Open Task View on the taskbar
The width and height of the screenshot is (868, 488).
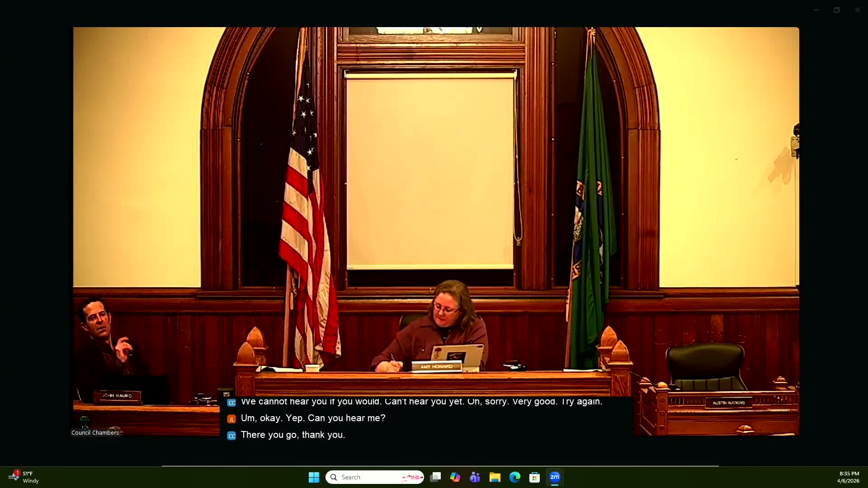click(435, 477)
